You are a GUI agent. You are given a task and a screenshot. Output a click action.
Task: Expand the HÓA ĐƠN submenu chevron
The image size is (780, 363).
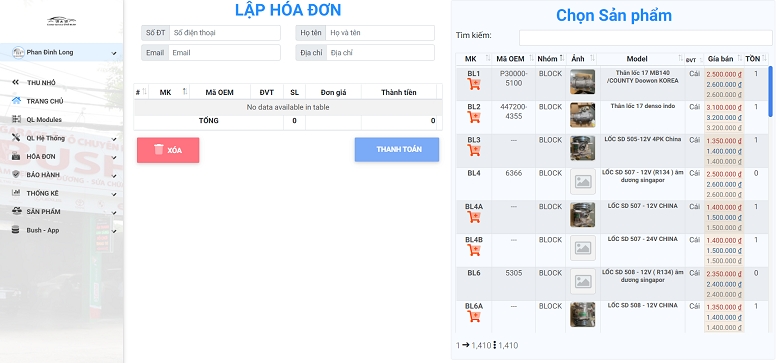pos(114,158)
